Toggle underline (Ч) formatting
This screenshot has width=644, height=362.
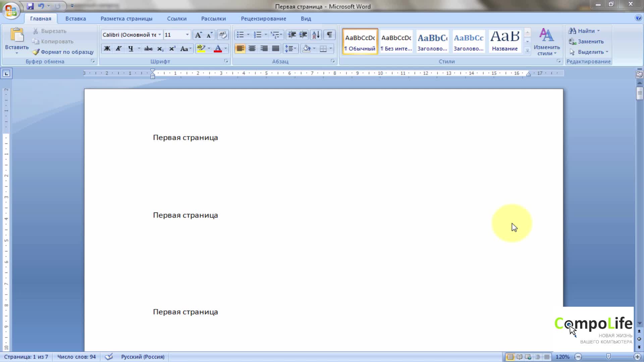130,49
